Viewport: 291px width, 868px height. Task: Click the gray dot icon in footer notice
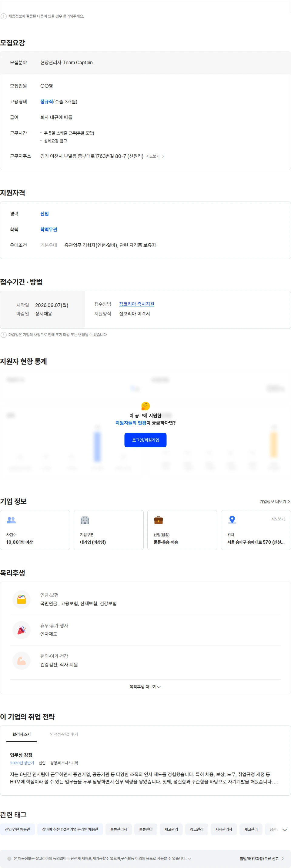click(x=9, y=859)
